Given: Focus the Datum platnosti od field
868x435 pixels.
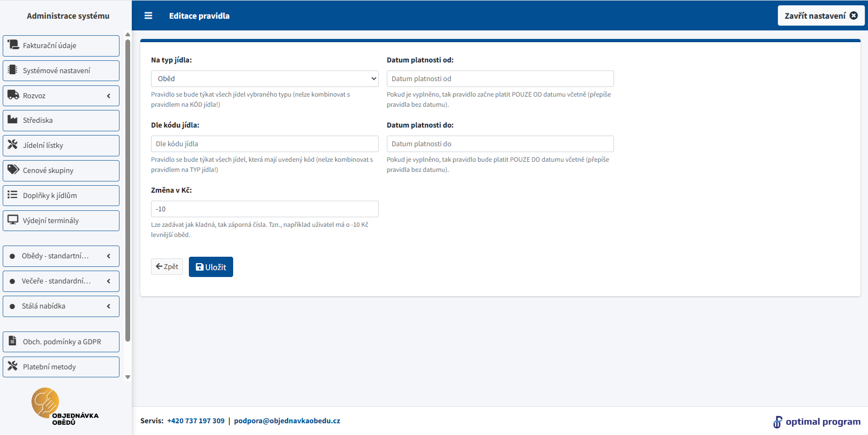Looking at the screenshot, I should 500,79.
